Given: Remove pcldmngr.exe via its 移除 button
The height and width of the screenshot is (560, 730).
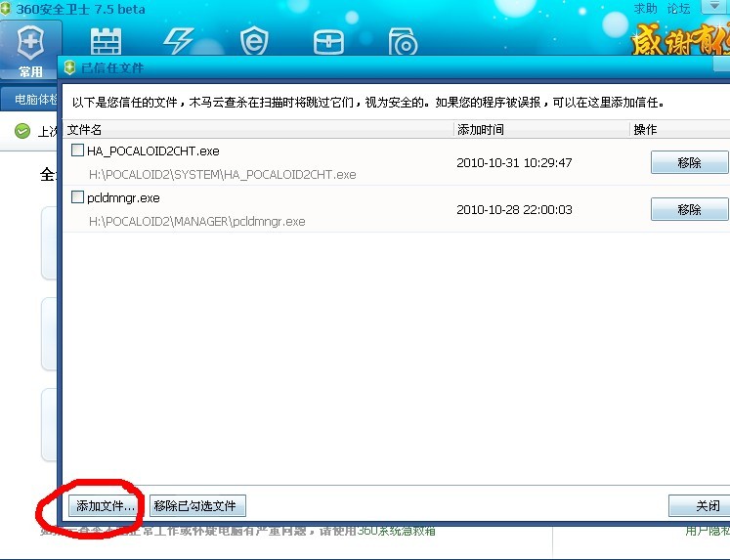Looking at the screenshot, I should coord(689,209).
